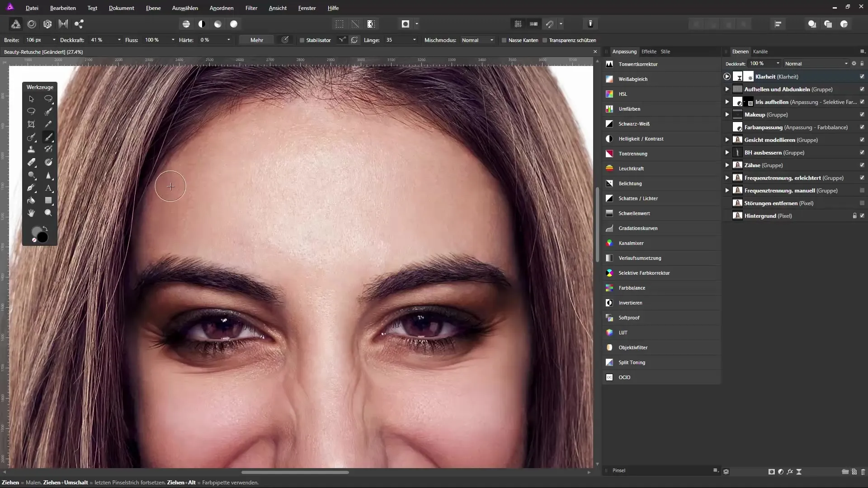The width and height of the screenshot is (868, 488).
Task: Open the Filter menu
Action: pos(251,8)
